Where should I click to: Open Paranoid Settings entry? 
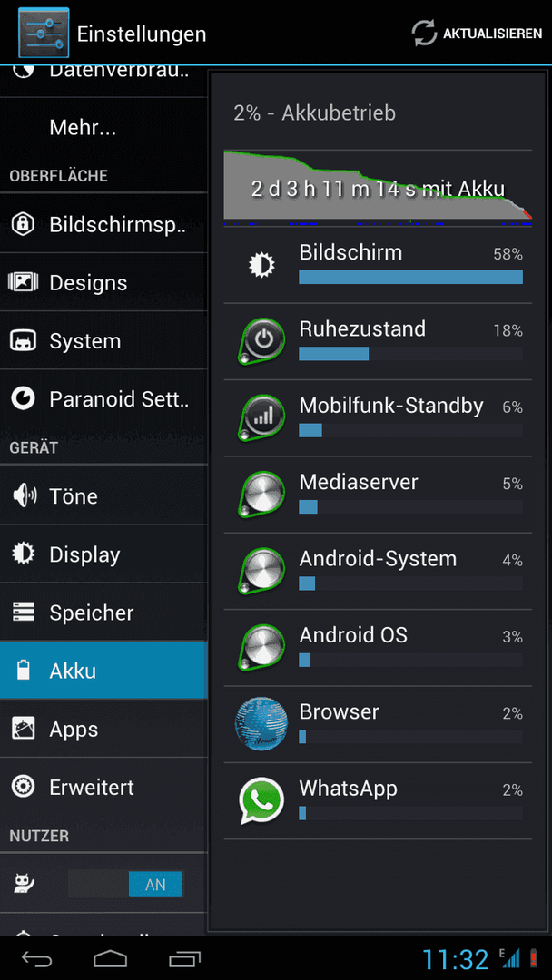coord(103,398)
